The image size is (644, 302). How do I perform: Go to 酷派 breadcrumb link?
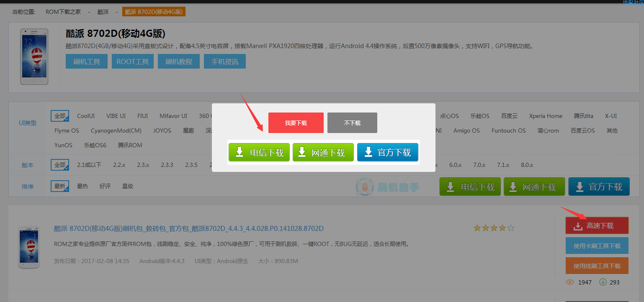click(x=103, y=12)
